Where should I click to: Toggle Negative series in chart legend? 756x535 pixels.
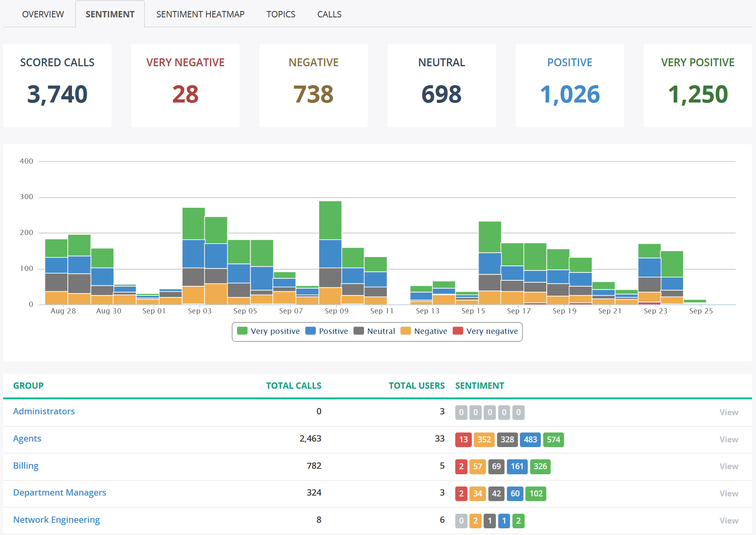pos(424,331)
